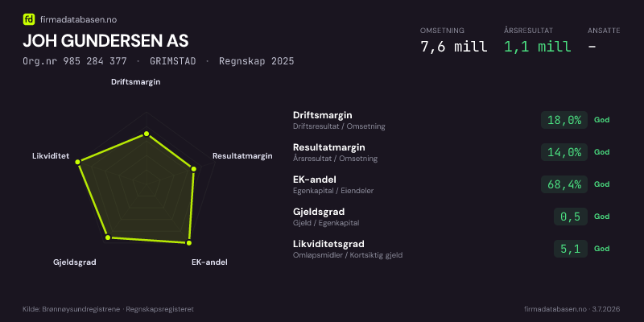Click the Gjeldsgrad axis label on chart
This screenshot has height=322, width=644.
click(x=75, y=262)
